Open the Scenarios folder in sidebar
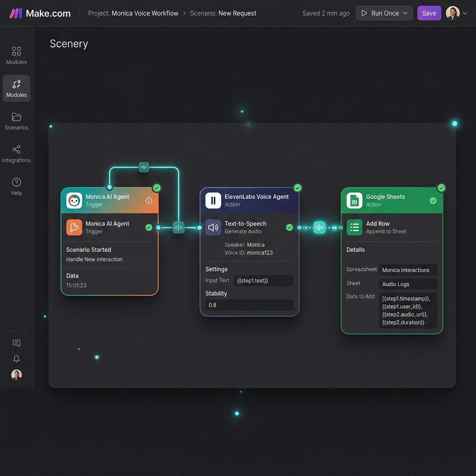Image resolution: width=476 pixels, height=476 pixels. [x=16, y=121]
